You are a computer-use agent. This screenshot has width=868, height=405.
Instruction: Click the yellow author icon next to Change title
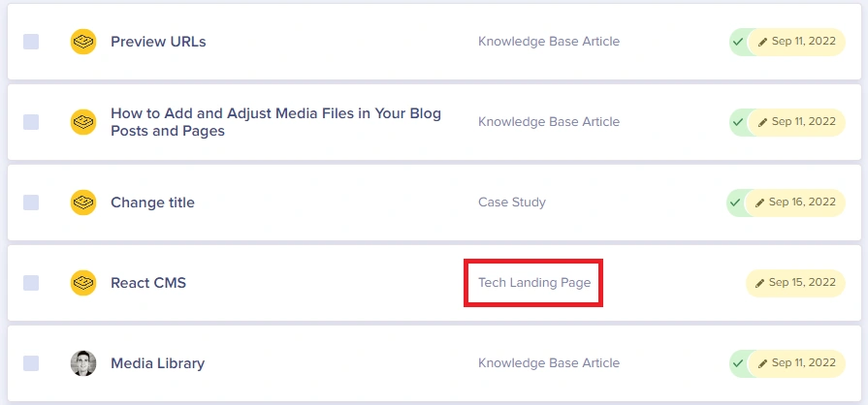point(83,202)
